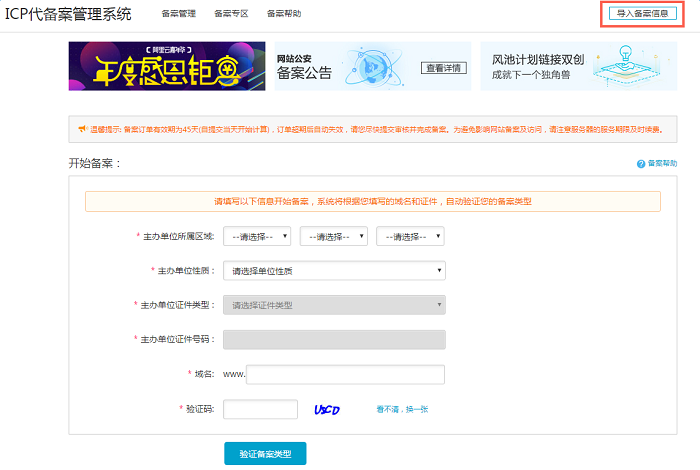Open the 备案专区 menu
The height and width of the screenshot is (470, 700).
click(x=231, y=14)
